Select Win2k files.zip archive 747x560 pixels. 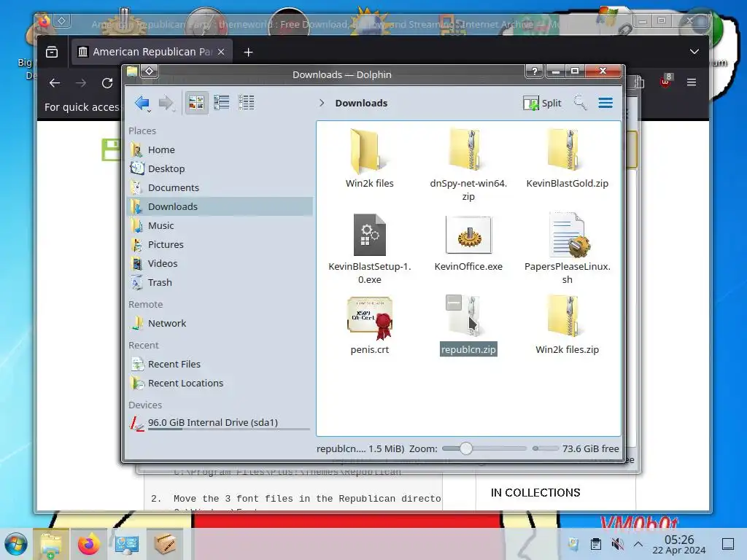tap(567, 324)
